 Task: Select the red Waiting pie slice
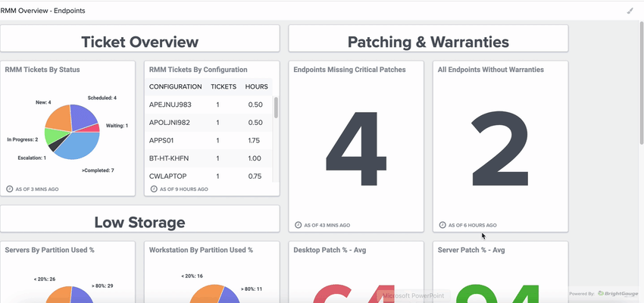[x=93, y=128]
